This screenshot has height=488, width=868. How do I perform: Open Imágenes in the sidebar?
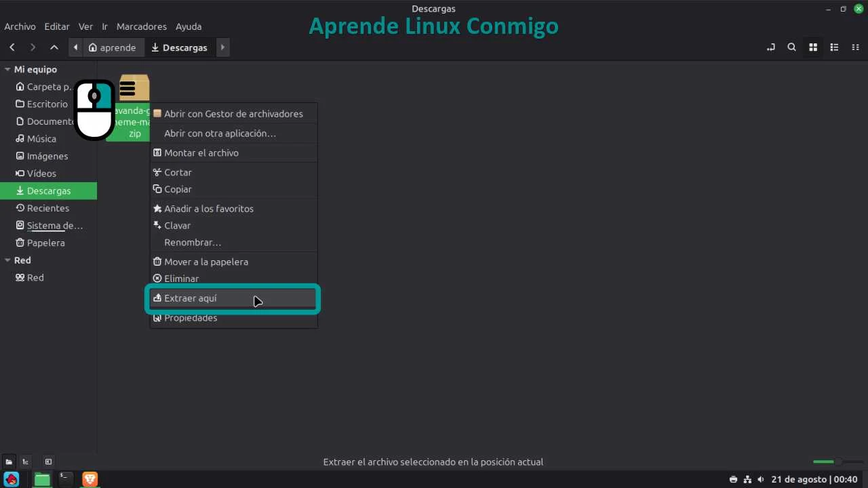[x=48, y=156]
